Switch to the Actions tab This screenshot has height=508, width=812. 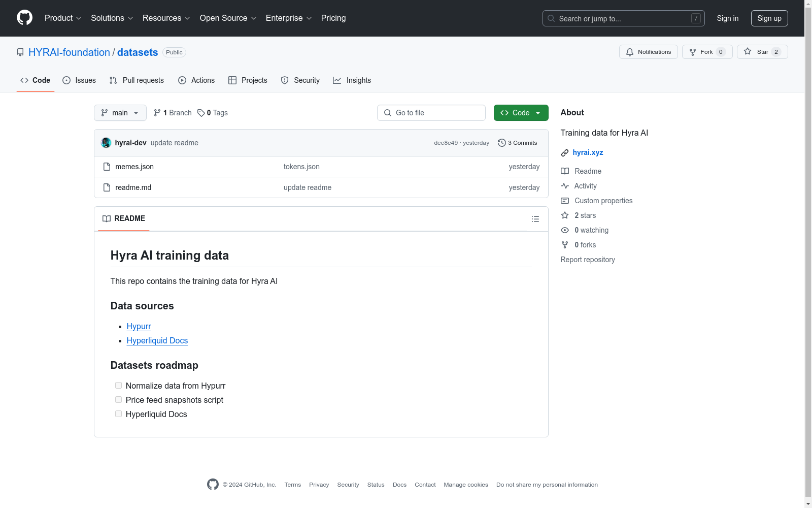tap(196, 80)
